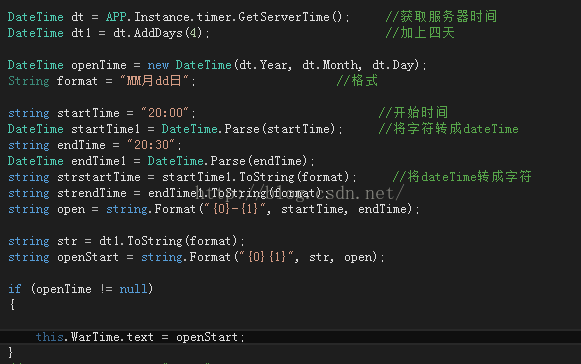581x364 pixels.
Task: Click the "{0}-{1}" format string
Action: point(235,209)
